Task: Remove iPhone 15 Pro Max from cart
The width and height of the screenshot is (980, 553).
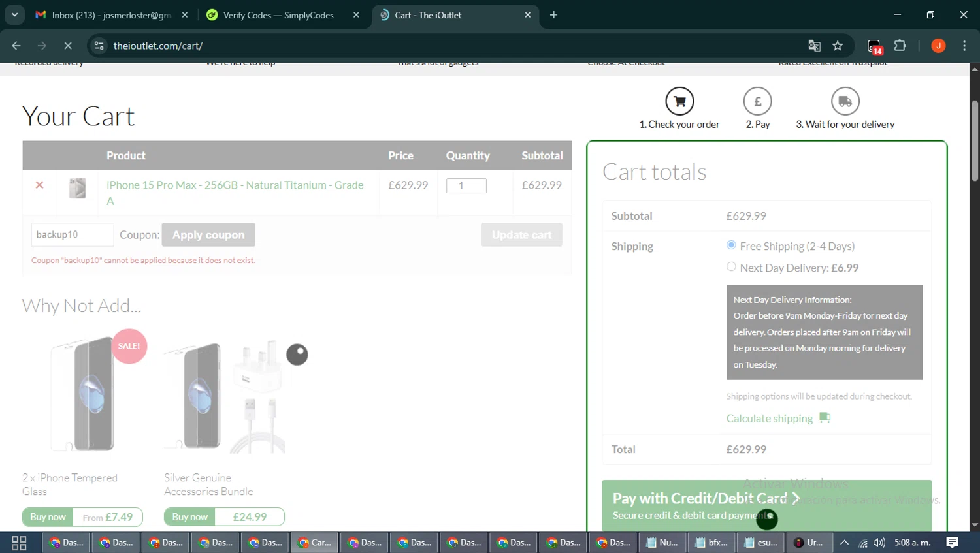Action: (x=39, y=185)
